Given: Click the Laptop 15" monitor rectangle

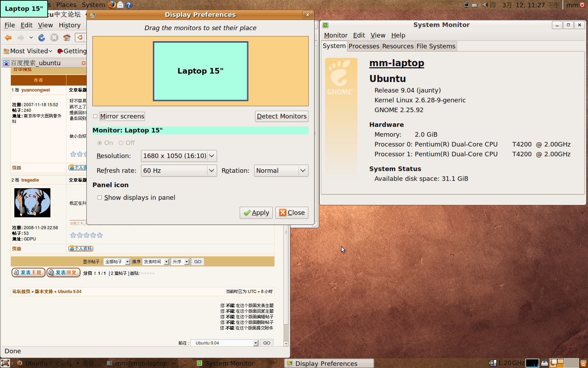Looking at the screenshot, I should [x=201, y=71].
